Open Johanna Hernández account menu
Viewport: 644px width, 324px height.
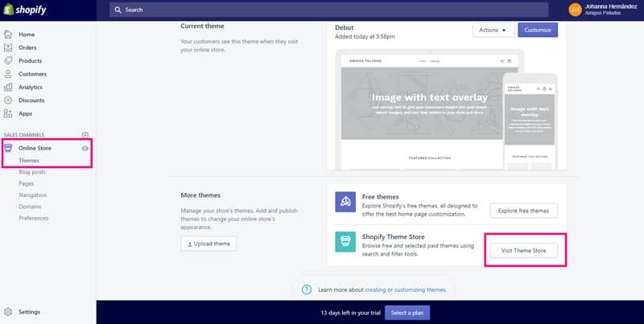(x=603, y=10)
